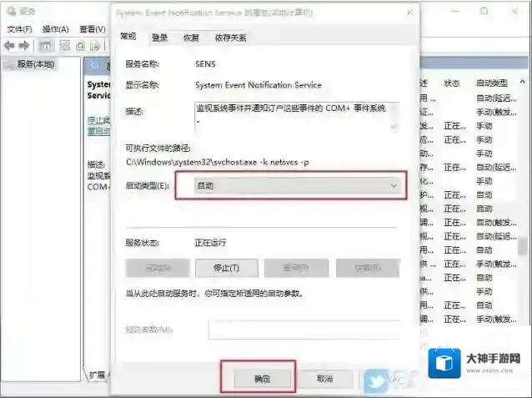Viewport: 532px width, 398px height.
Task: Click the services list scrollbar thumb
Action: click(x=523, y=246)
